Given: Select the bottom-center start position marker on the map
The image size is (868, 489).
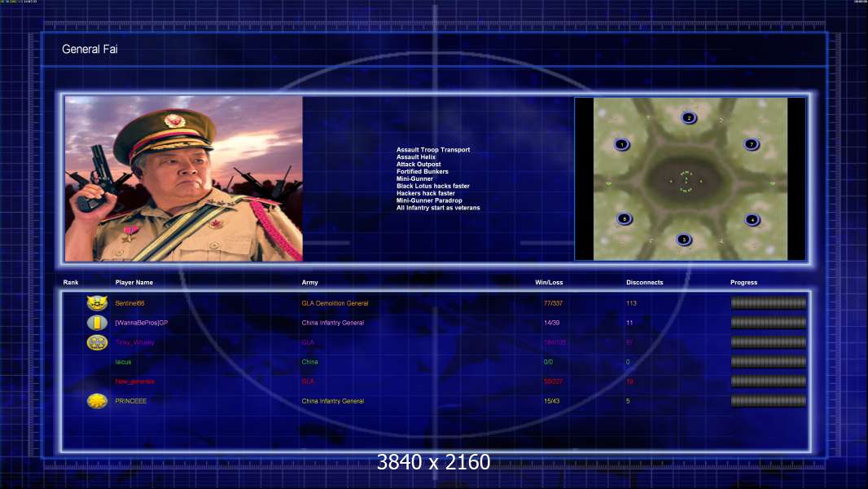Looking at the screenshot, I should pyautogui.click(x=684, y=240).
